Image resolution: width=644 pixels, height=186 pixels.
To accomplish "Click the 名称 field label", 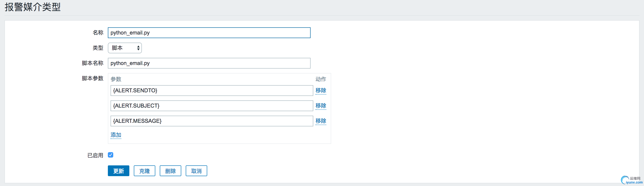I will point(98,33).
